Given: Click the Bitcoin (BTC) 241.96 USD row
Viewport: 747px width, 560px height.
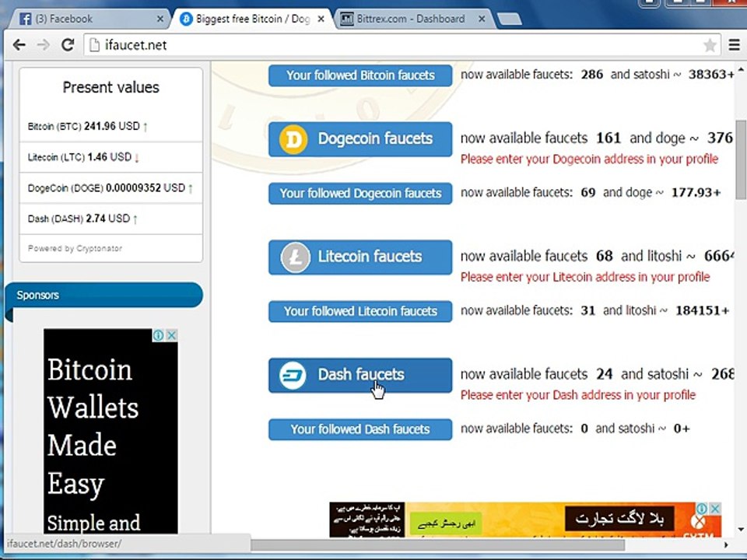Looking at the screenshot, I should [111, 126].
